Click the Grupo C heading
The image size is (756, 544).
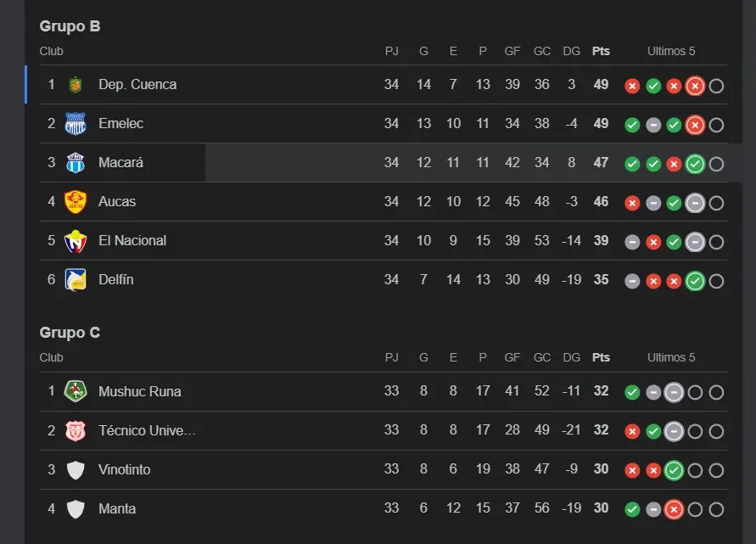(70, 333)
